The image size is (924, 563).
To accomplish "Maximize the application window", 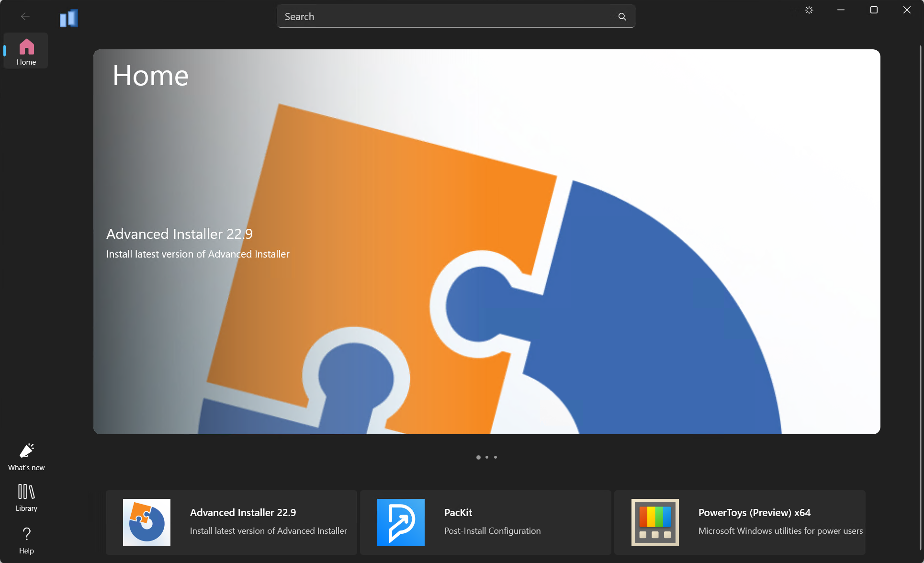I will point(874,10).
